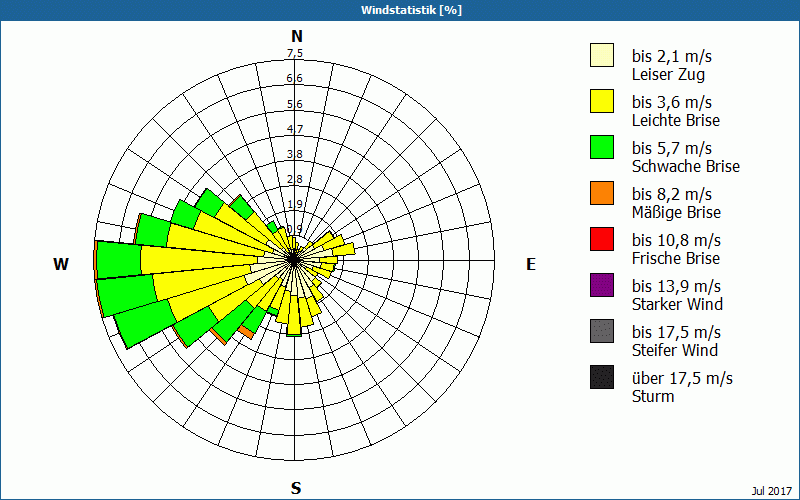
Task: Click the 'Windstatistik [%]' title
Action: tap(411, 10)
